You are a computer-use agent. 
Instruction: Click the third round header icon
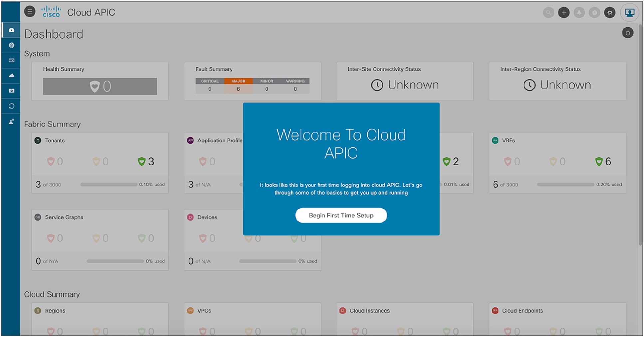(x=579, y=13)
